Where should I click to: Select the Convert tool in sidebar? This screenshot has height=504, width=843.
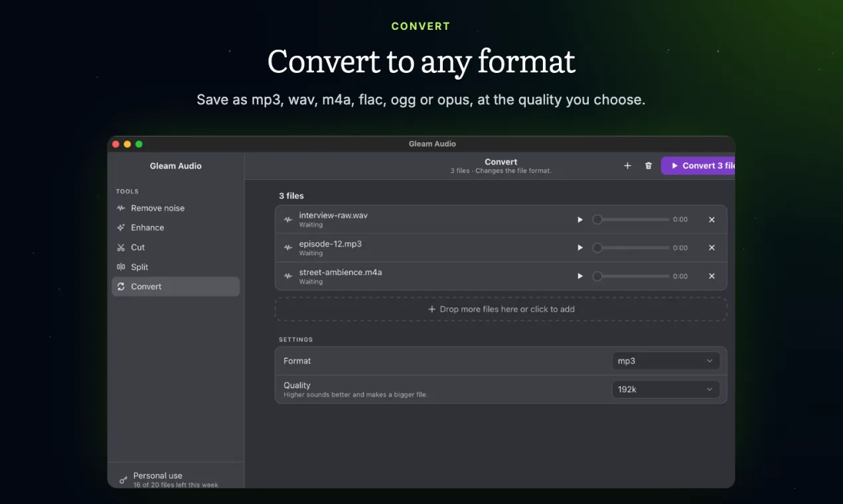coord(175,286)
